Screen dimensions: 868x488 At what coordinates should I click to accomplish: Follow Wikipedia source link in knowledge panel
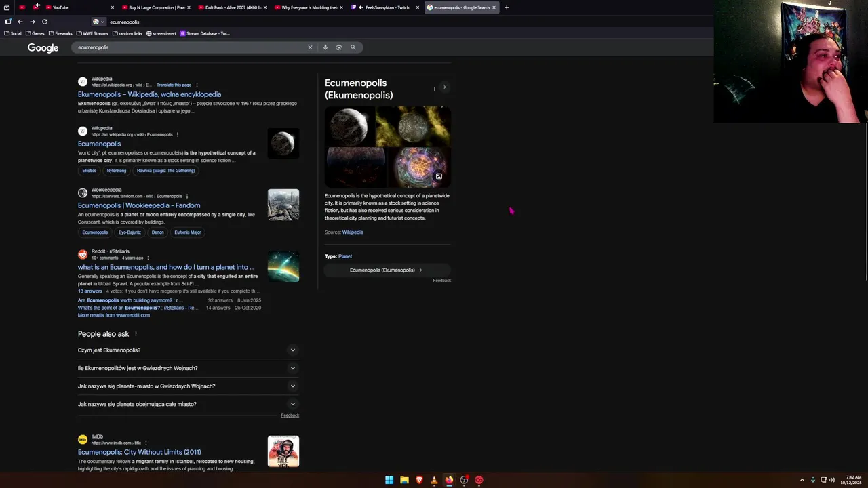353,232
